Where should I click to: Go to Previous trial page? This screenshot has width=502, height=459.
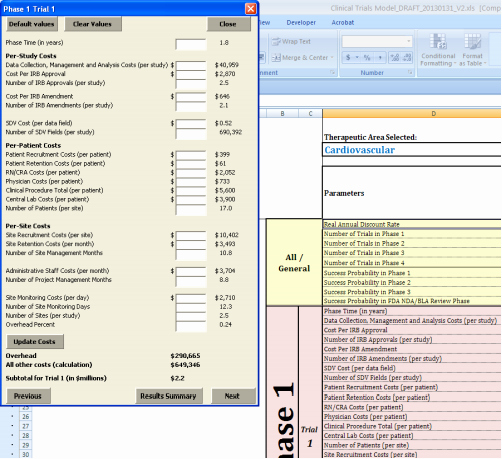point(28,396)
